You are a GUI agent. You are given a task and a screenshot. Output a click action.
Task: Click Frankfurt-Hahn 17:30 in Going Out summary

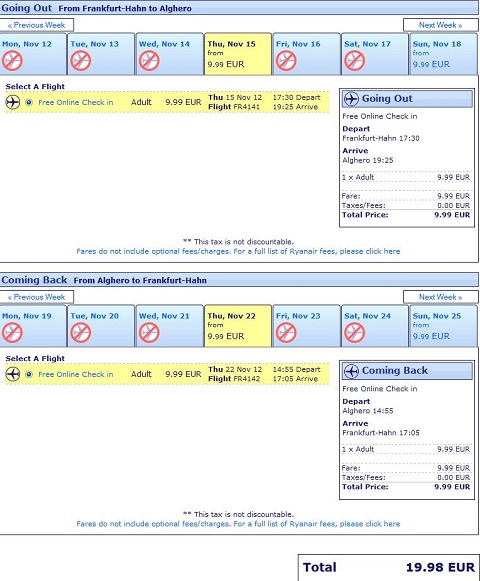(381, 138)
